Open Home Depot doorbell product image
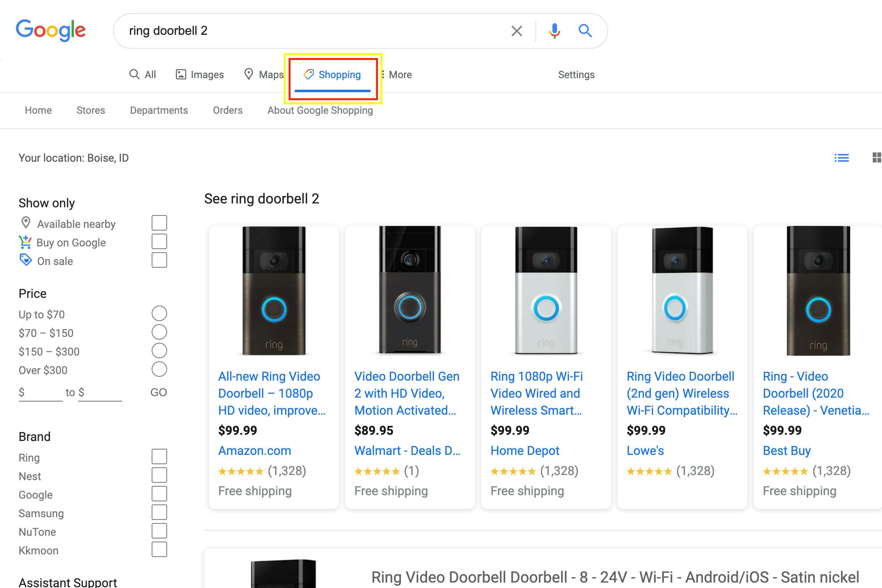The image size is (882, 588). click(546, 291)
